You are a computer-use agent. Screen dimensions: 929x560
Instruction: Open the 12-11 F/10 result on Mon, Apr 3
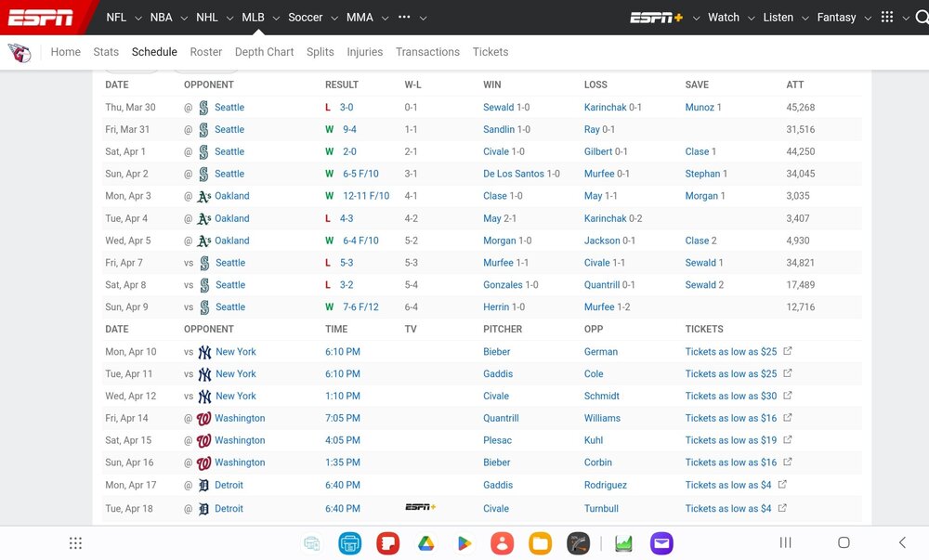pyautogui.click(x=366, y=196)
